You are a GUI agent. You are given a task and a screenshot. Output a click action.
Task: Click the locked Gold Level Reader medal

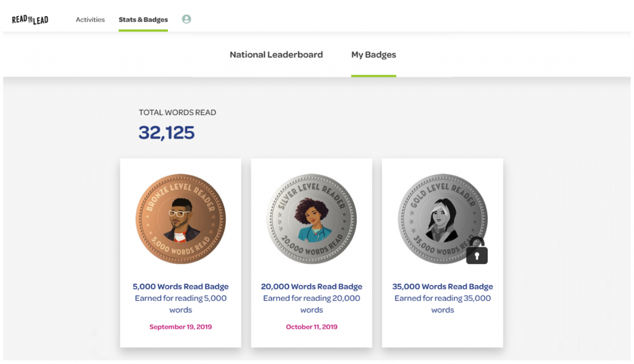(442, 219)
